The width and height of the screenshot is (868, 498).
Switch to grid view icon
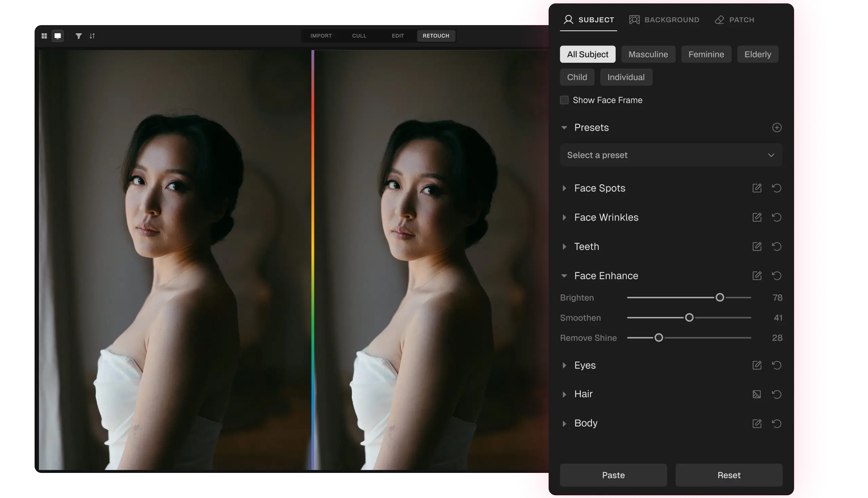pos(44,36)
